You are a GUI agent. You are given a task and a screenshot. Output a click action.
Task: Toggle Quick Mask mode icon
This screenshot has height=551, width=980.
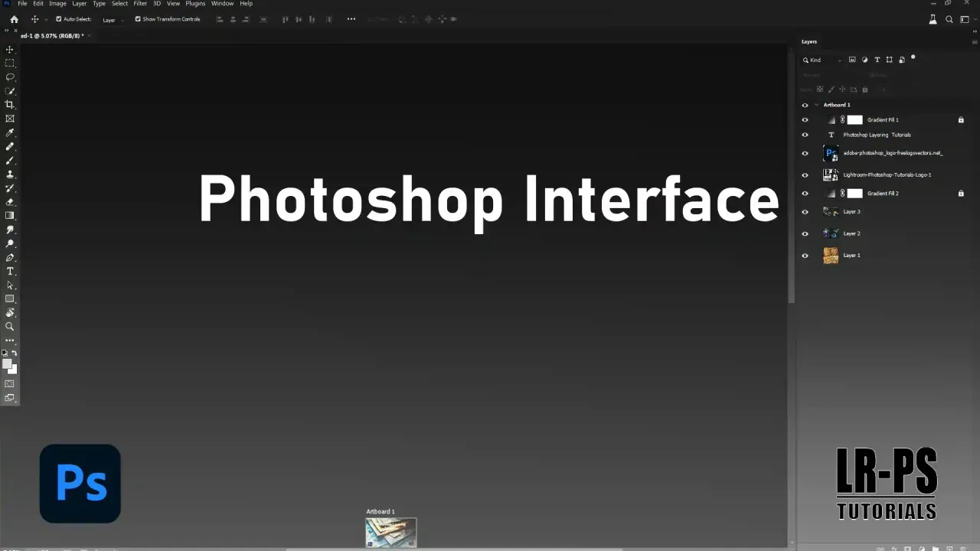point(10,384)
